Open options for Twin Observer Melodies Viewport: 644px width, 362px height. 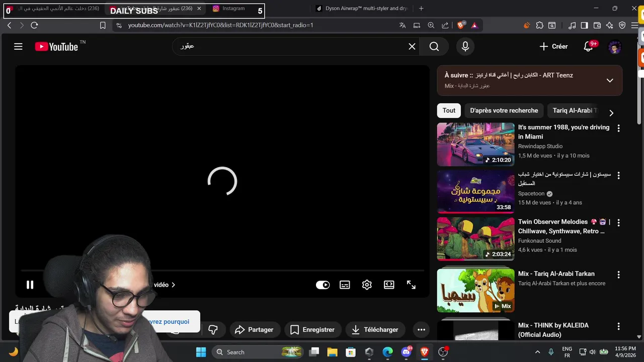[619, 223]
